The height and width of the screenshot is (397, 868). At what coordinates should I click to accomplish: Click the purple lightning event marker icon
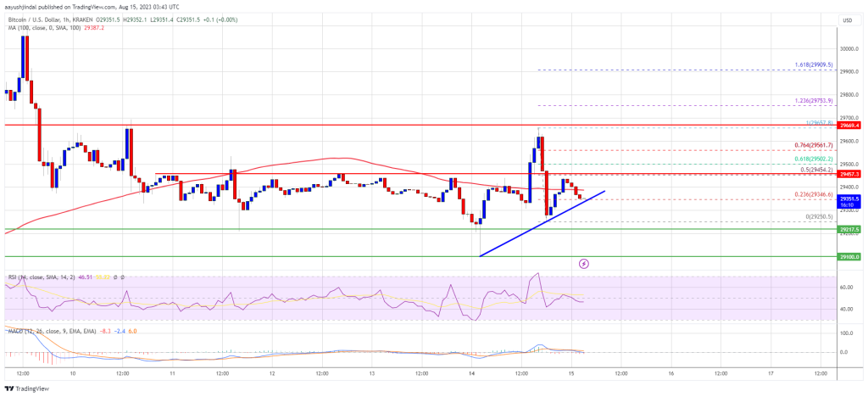pyautogui.click(x=583, y=264)
